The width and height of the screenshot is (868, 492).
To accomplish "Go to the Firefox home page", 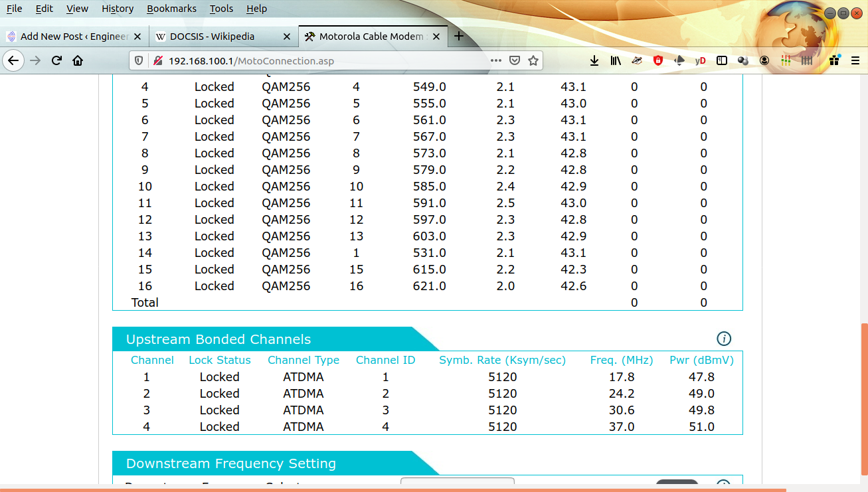I will [78, 60].
